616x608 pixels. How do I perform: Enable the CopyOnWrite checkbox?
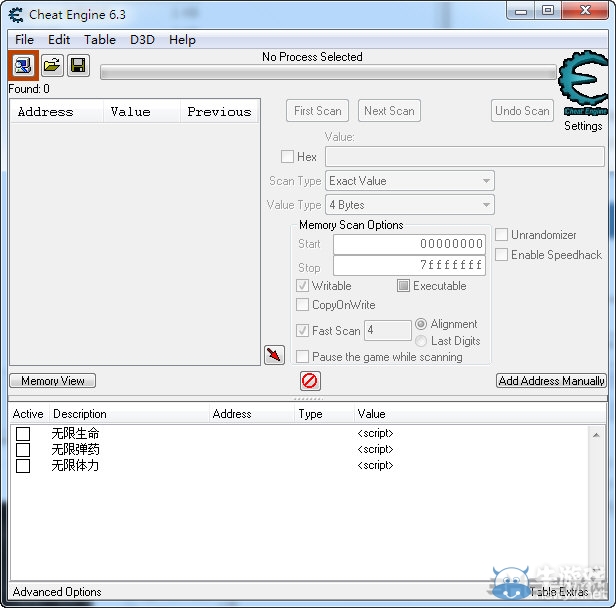tap(302, 304)
